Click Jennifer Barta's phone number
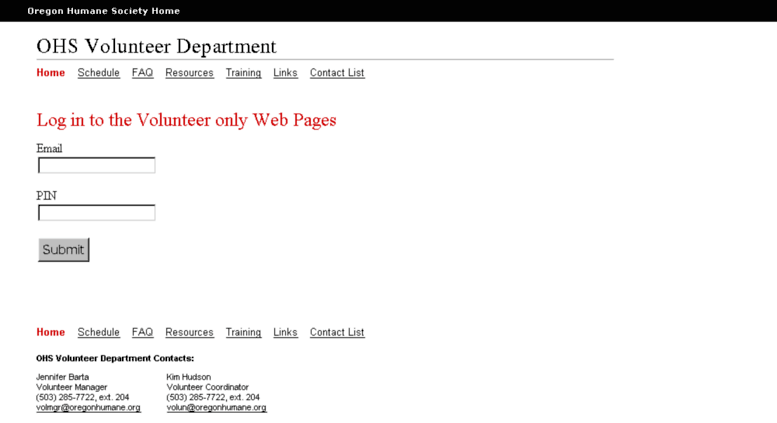The width and height of the screenshot is (777, 423). (82, 397)
